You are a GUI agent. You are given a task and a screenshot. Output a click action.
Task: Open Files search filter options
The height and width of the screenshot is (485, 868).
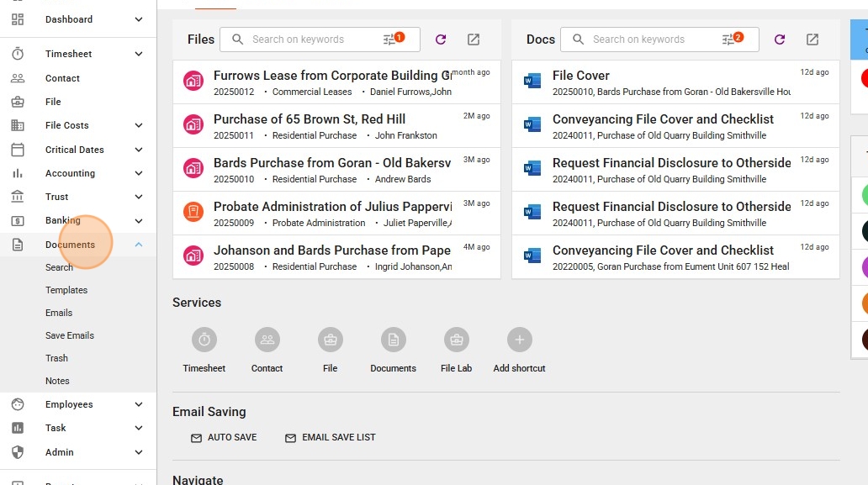[x=392, y=40]
